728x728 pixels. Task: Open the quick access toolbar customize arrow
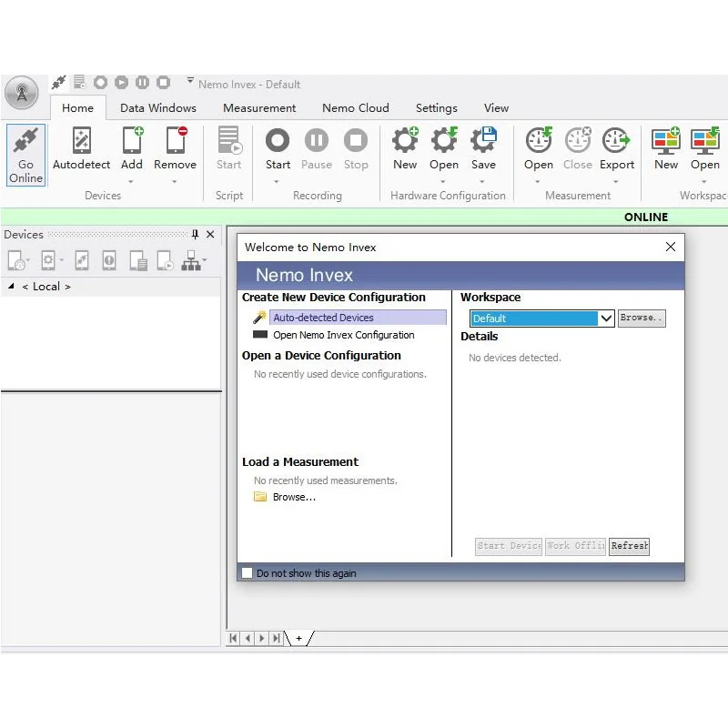[190, 80]
